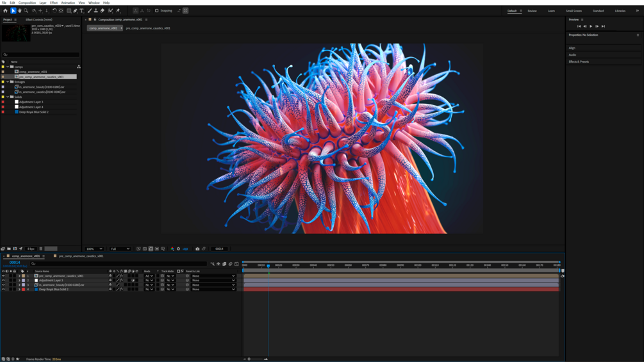Click the 8 bpc color depth button
This screenshot has height=362, width=644.
pos(31,249)
